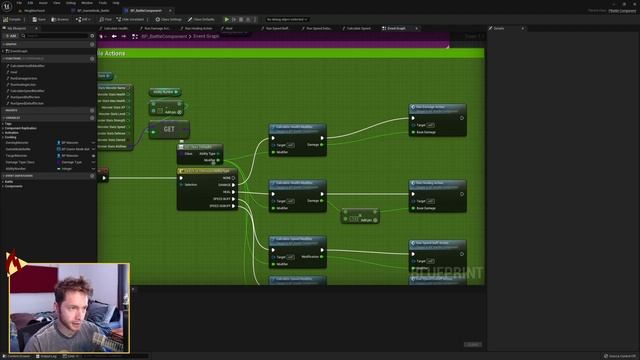Open the Heal function tab

tap(229, 28)
